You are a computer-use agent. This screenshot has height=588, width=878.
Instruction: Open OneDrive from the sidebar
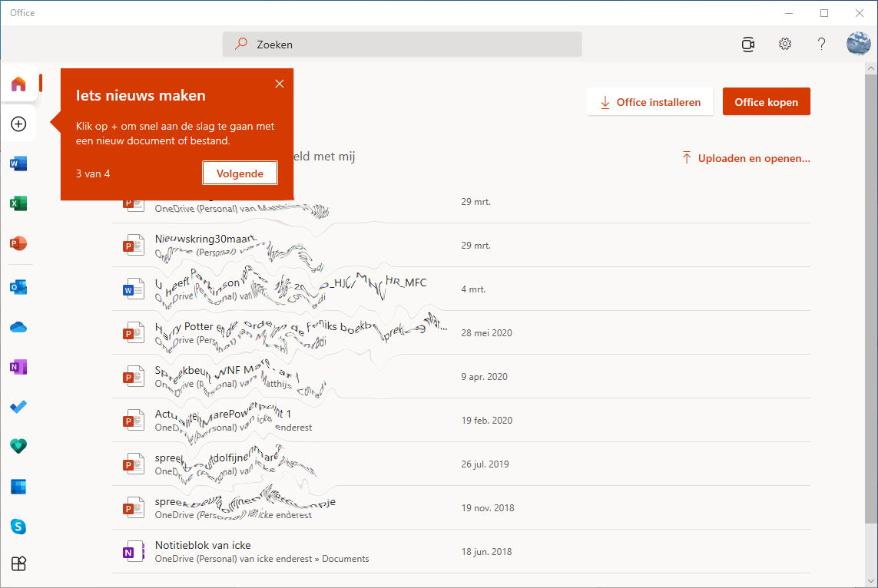click(x=18, y=328)
